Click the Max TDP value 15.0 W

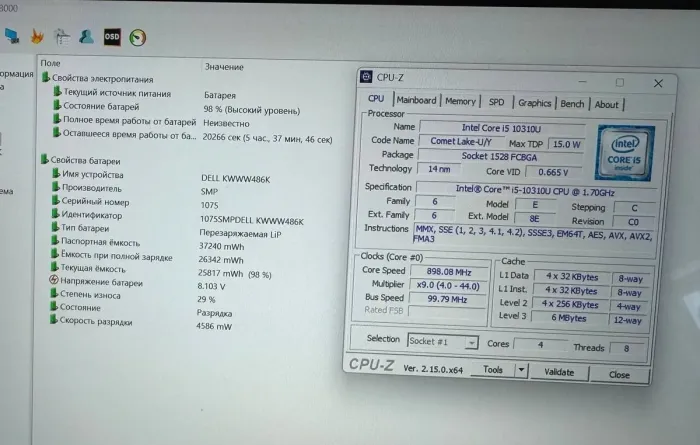point(566,144)
